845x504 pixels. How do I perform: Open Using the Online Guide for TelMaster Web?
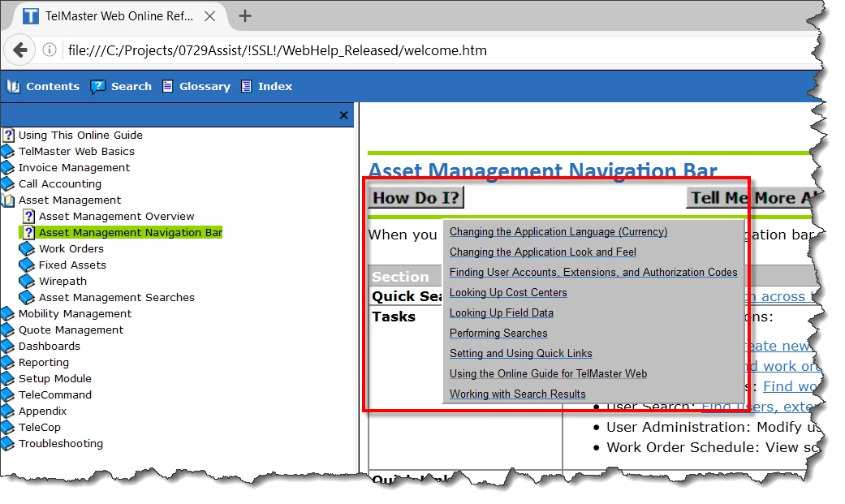click(548, 373)
